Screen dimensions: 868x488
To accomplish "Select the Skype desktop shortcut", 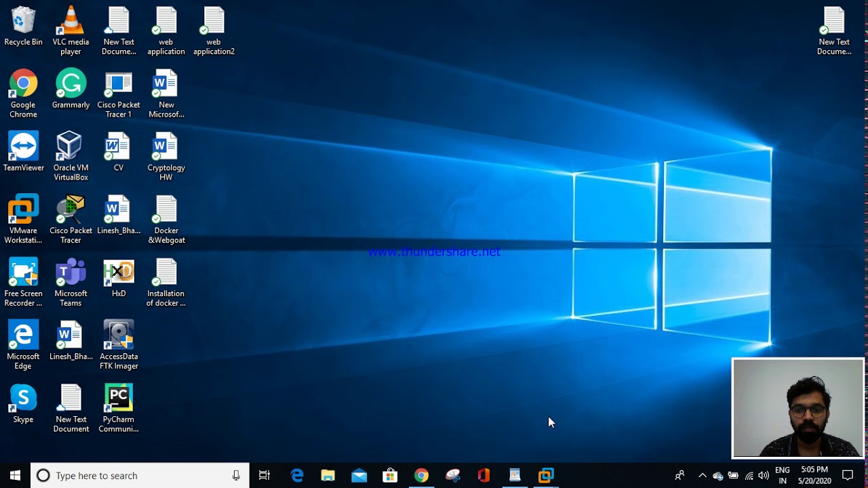I will click(x=23, y=405).
